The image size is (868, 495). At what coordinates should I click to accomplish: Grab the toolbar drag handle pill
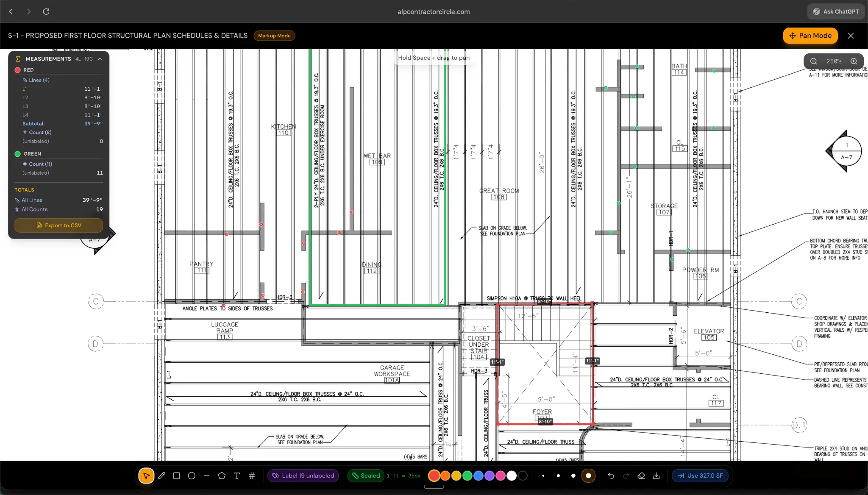(x=434, y=487)
